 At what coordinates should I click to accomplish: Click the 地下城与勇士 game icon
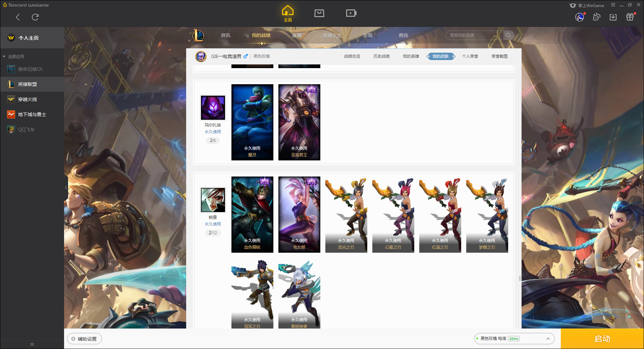pyautogui.click(x=11, y=114)
